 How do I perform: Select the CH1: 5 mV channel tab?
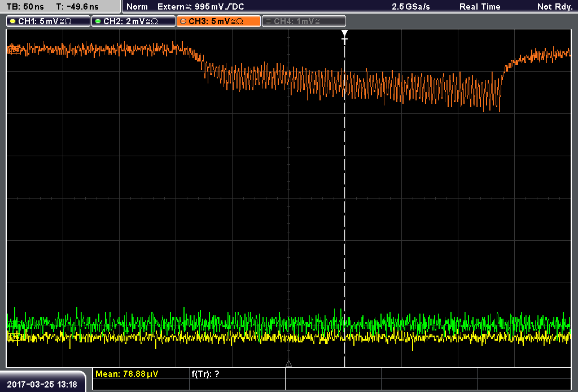point(49,21)
